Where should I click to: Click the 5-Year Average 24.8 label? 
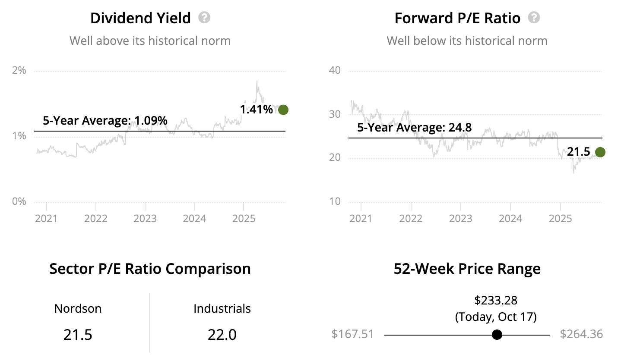point(414,128)
